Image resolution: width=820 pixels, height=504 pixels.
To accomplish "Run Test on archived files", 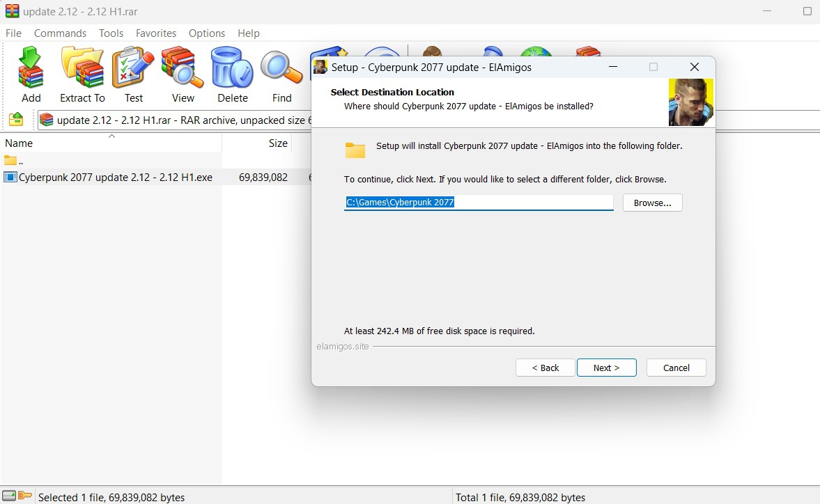I will point(133,74).
